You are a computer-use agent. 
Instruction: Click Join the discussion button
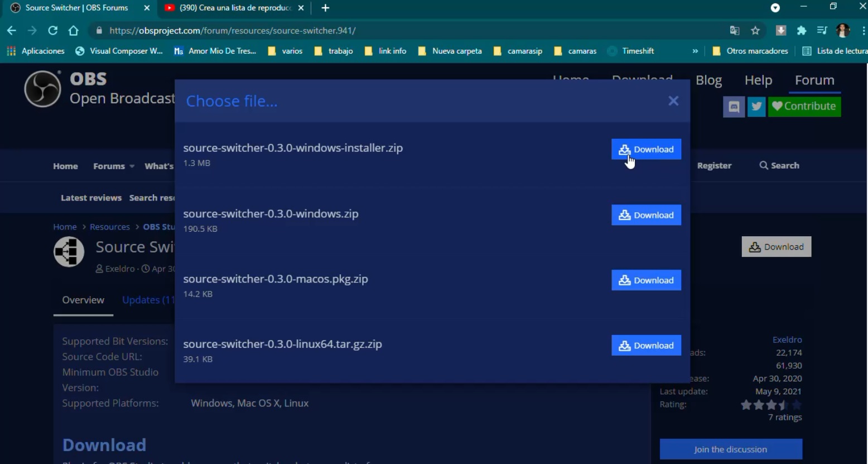[730, 449]
